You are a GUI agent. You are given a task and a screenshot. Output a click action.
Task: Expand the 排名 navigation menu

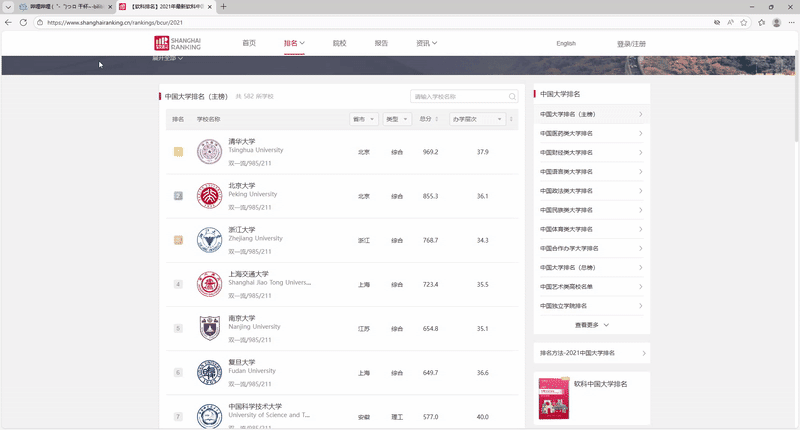click(x=294, y=43)
